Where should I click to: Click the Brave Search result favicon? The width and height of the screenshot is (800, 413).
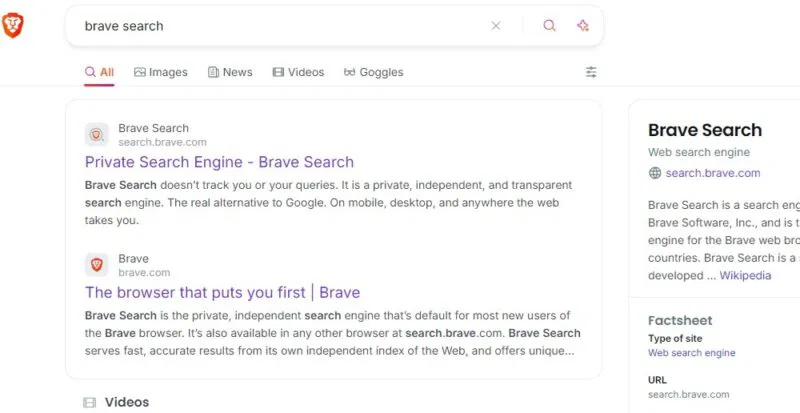point(96,135)
